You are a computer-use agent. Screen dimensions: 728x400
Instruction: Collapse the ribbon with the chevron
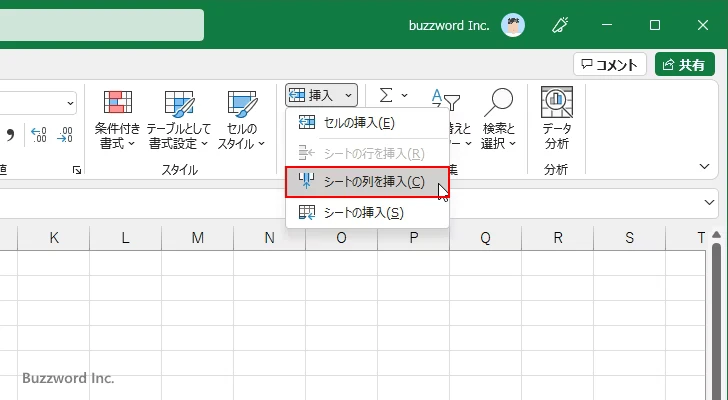pos(706,167)
